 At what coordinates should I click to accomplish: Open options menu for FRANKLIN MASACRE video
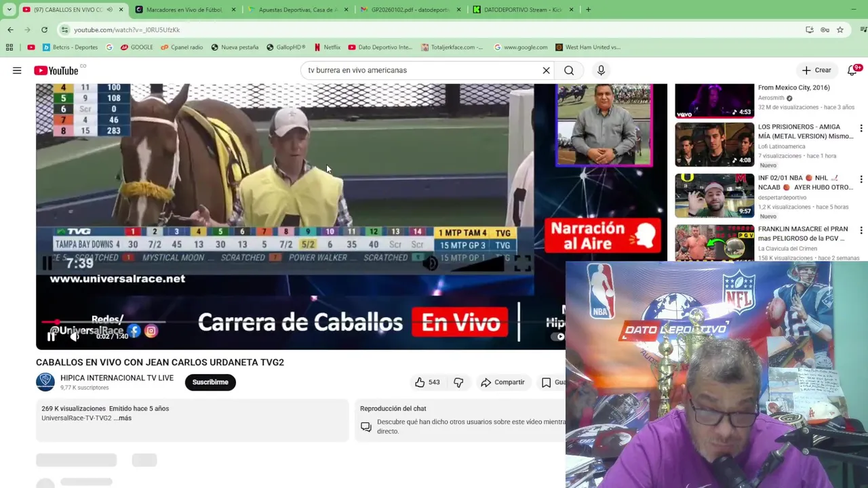(x=861, y=230)
